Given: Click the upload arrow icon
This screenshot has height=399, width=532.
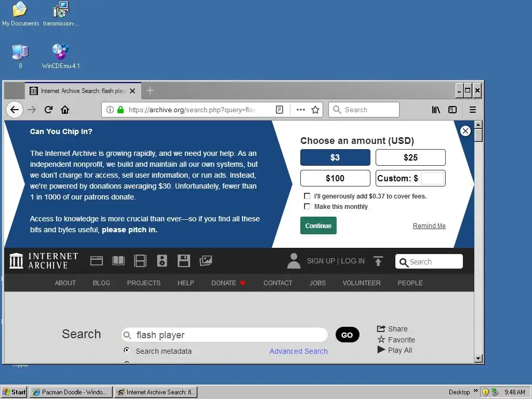Looking at the screenshot, I should coord(378,261).
